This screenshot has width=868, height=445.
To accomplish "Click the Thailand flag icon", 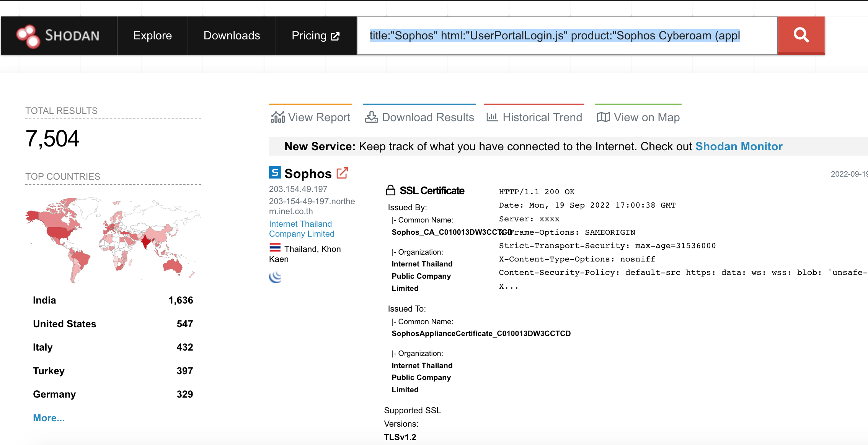I will (275, 248).
